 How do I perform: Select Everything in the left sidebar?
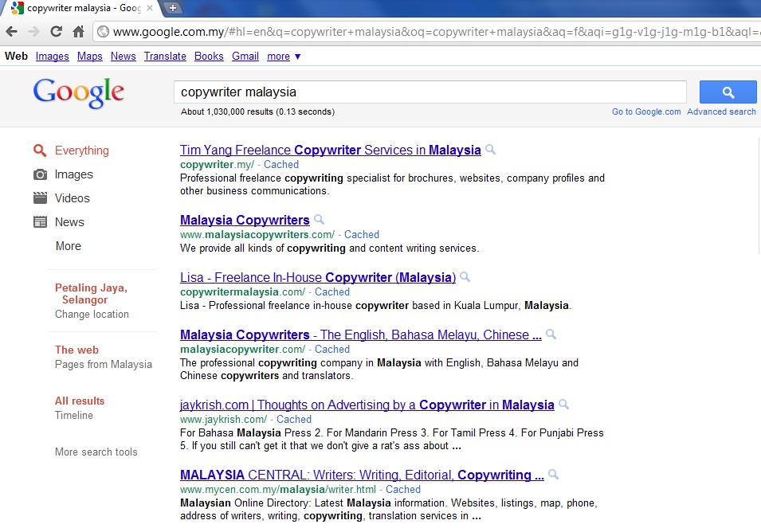tap(81, 151)
